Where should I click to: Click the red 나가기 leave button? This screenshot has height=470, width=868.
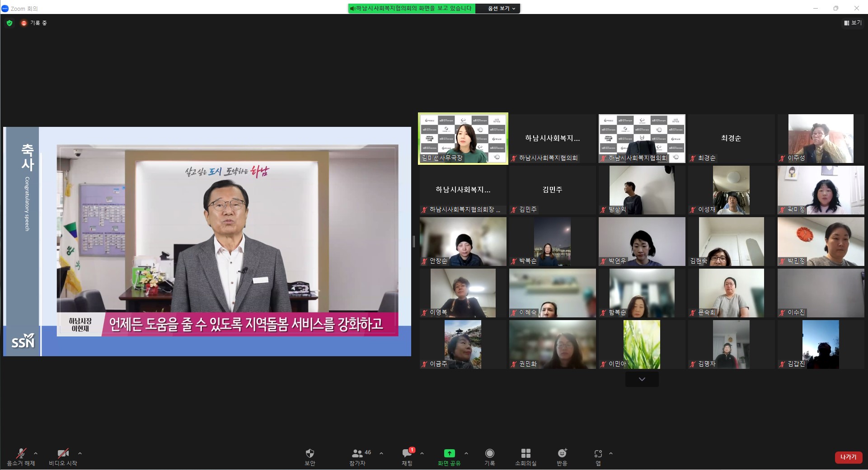pyautogui.click(x=848, y=457)
